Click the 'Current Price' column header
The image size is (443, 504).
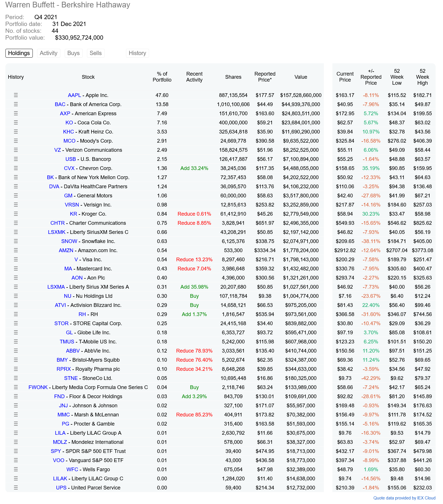[345, 77]
